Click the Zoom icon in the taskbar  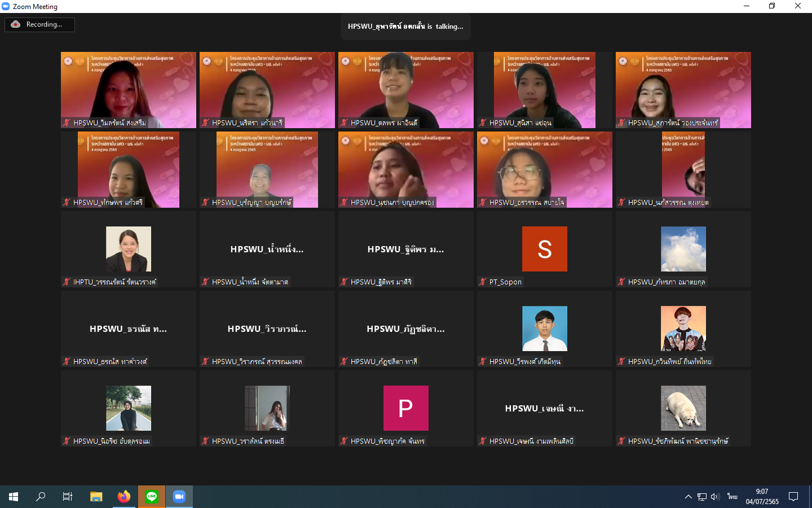click(x=179, y=497)
